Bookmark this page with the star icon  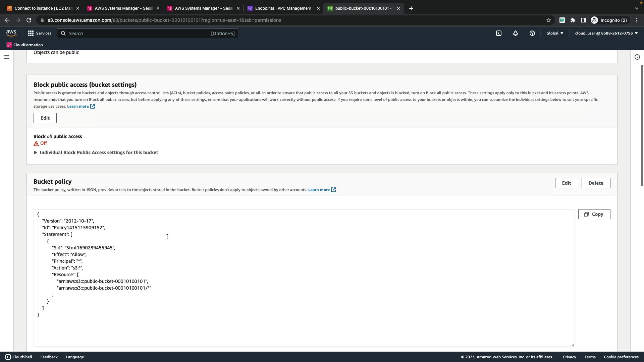(x=549, y=20)
